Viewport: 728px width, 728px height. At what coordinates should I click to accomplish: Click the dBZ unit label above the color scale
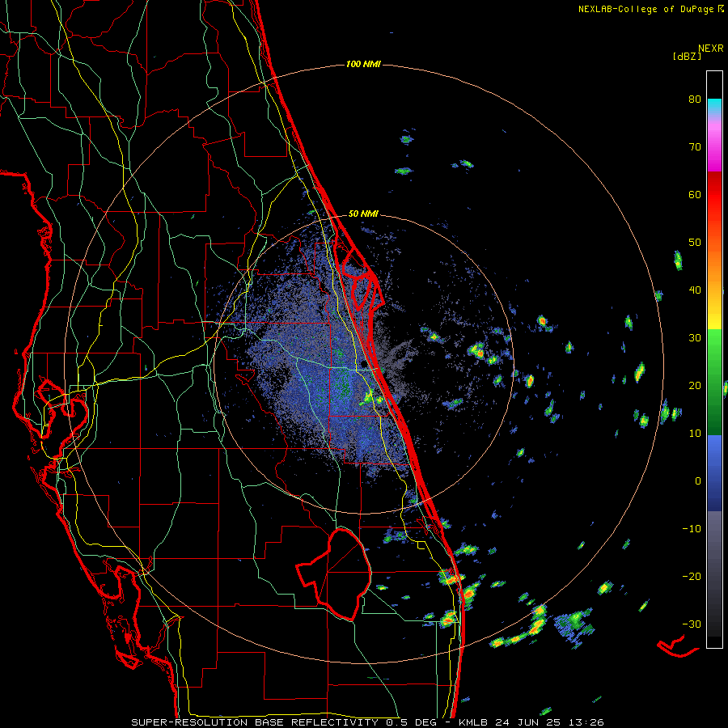(687, 56)
